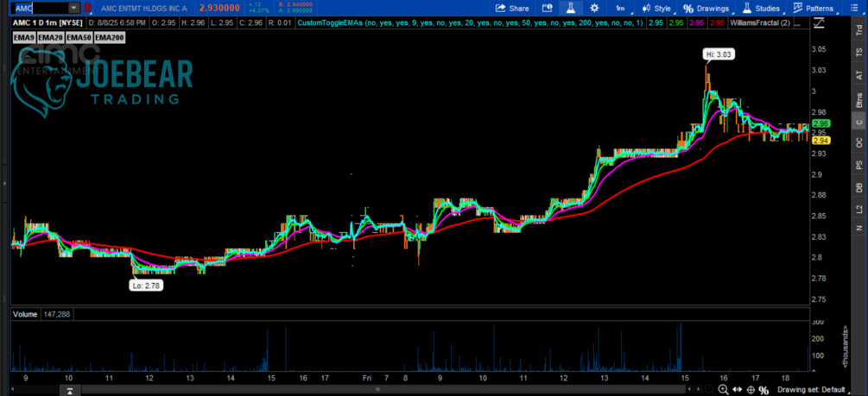
Task: Click the scroll-to-latest icon on bottom bar
Action: 70,391
